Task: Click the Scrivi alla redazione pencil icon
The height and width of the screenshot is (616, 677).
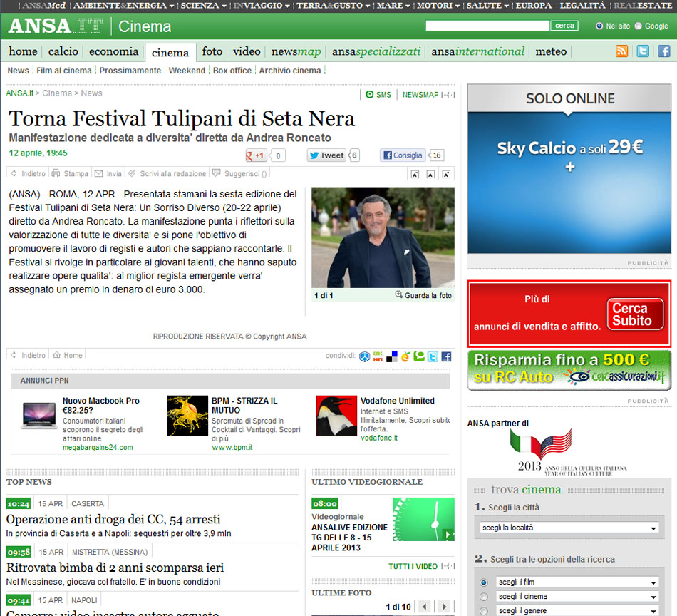Action: click(132, 173)
